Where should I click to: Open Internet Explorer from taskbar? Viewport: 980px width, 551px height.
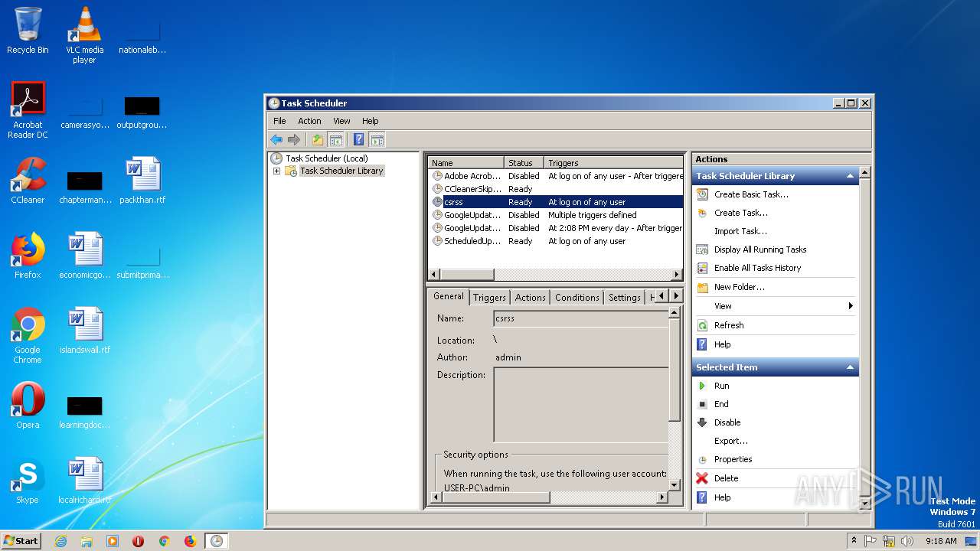60,541
